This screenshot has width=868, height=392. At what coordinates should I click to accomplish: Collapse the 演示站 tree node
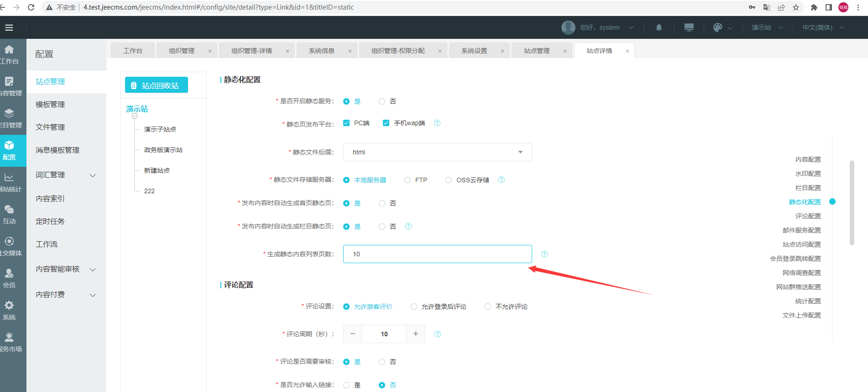pyautogui.click(x=135, y=116)
